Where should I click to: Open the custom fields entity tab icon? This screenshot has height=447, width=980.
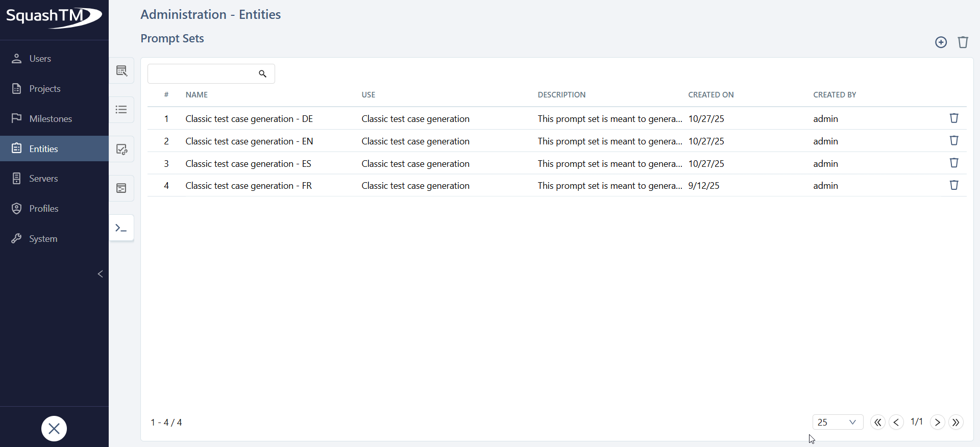click(x=121, y=70)
